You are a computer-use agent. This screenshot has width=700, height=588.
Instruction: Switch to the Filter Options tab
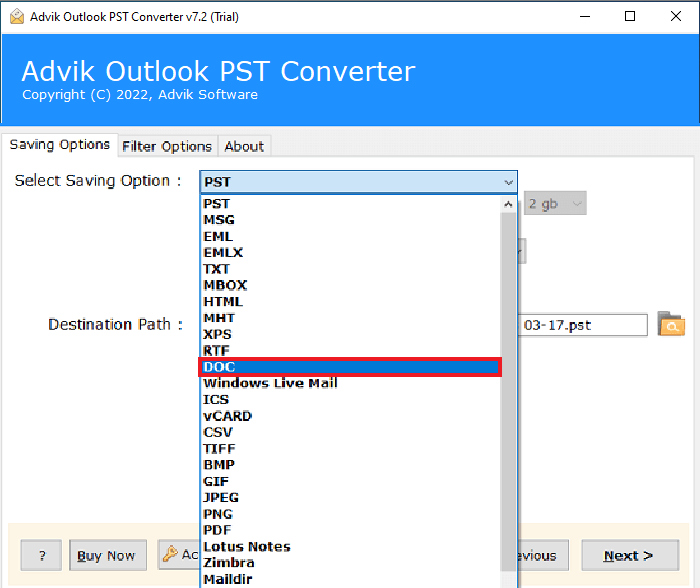(167, 146)
